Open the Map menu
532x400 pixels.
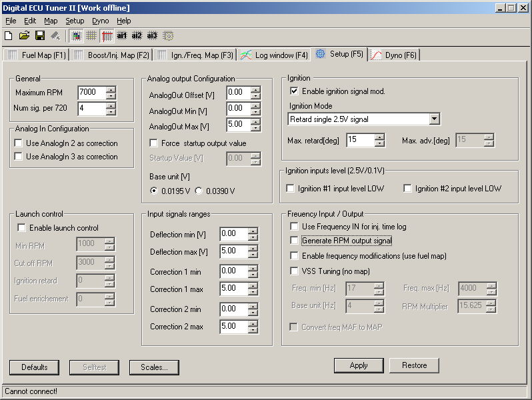click(x=51, y=21)
